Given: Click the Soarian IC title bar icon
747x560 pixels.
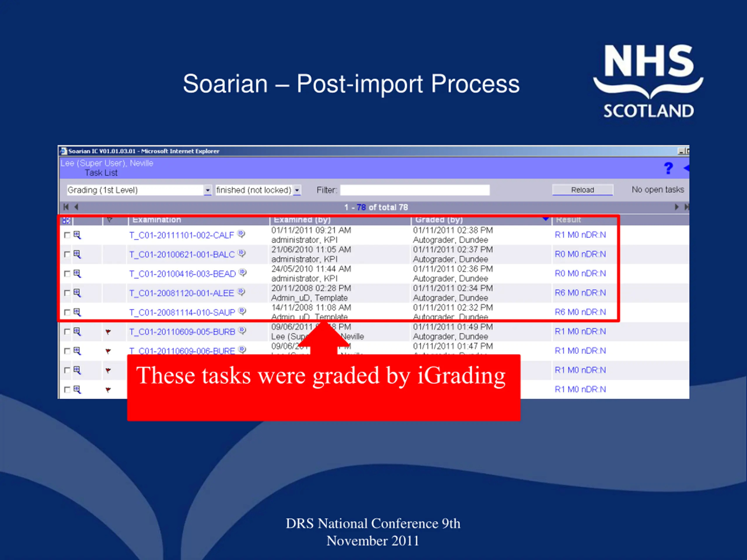Looking at the screenshot, I should [x=63, y=151].
